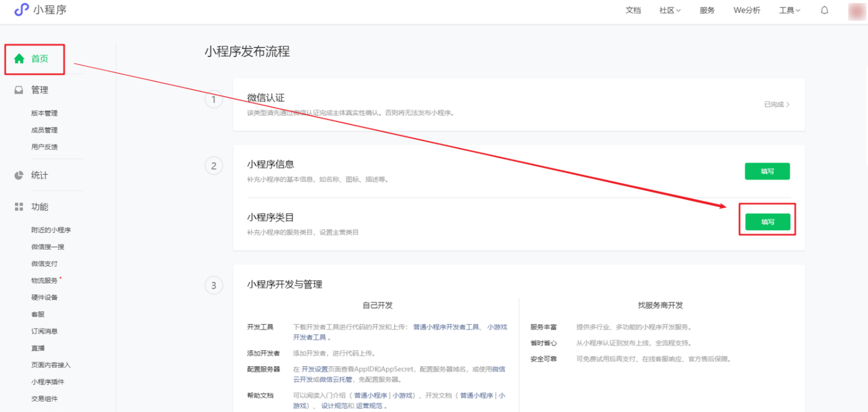Open the We分析 menu item
The height and width of the screenshot is (412, 868).
747,10
